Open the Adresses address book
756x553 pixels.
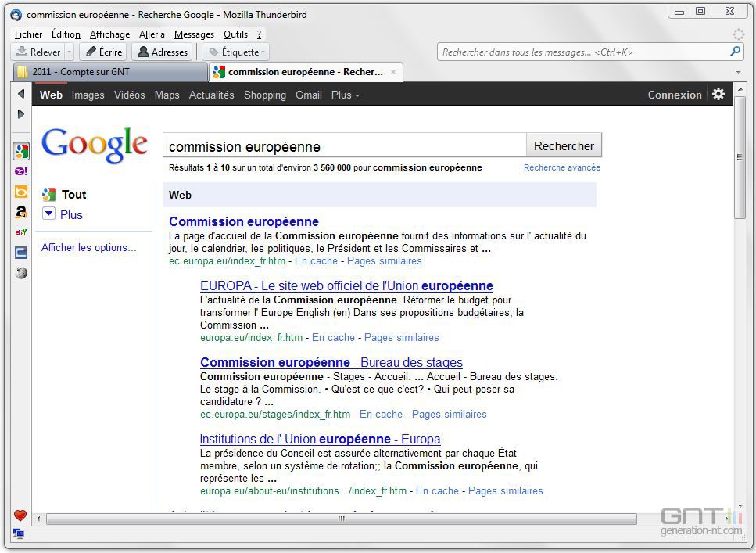click(163, 52)
